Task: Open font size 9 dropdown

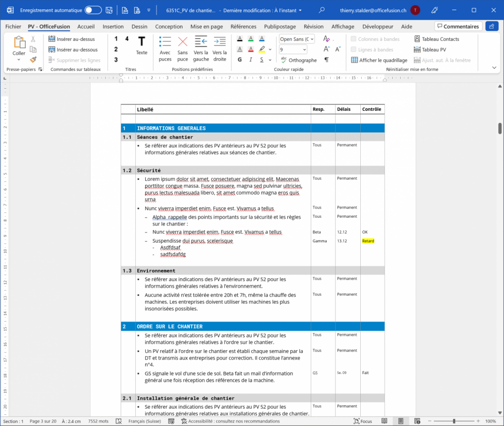Action: pyautogui.click(x=304, y=50)
